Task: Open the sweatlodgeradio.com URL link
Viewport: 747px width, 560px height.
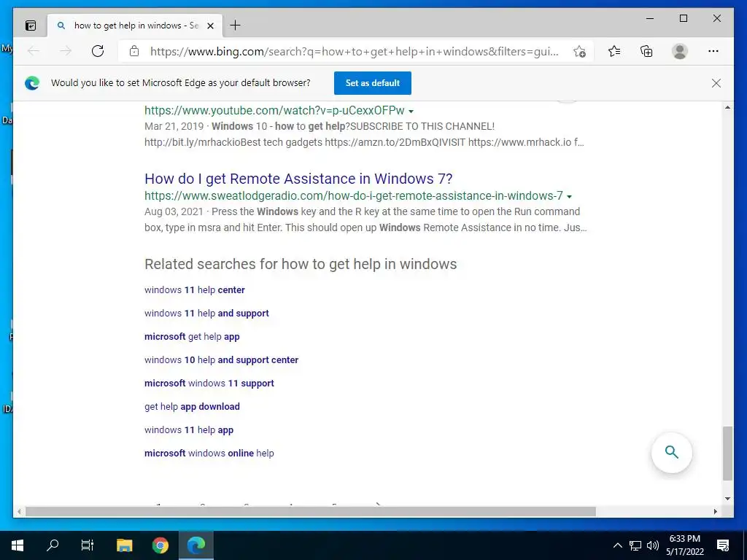Action: (354, 195)
